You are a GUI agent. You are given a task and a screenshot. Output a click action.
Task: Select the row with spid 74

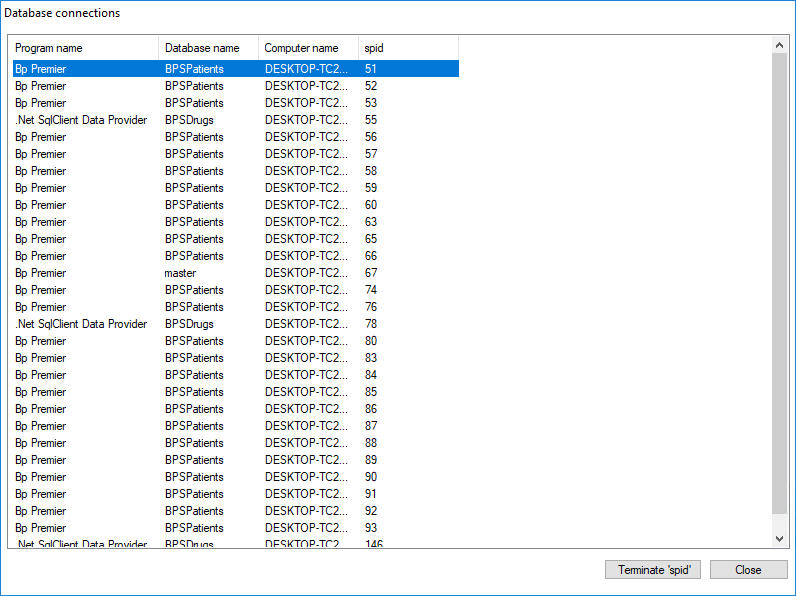236,290
